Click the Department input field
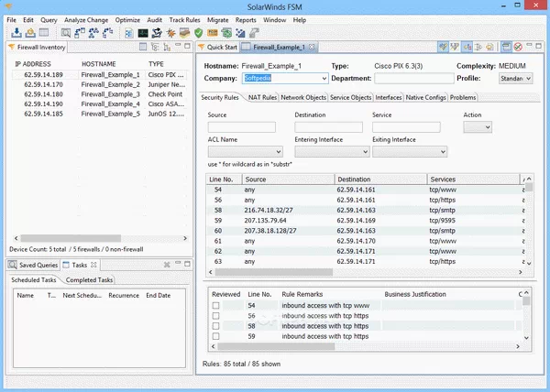Viewport: 550px width, 392px height. tap(414, 79)
